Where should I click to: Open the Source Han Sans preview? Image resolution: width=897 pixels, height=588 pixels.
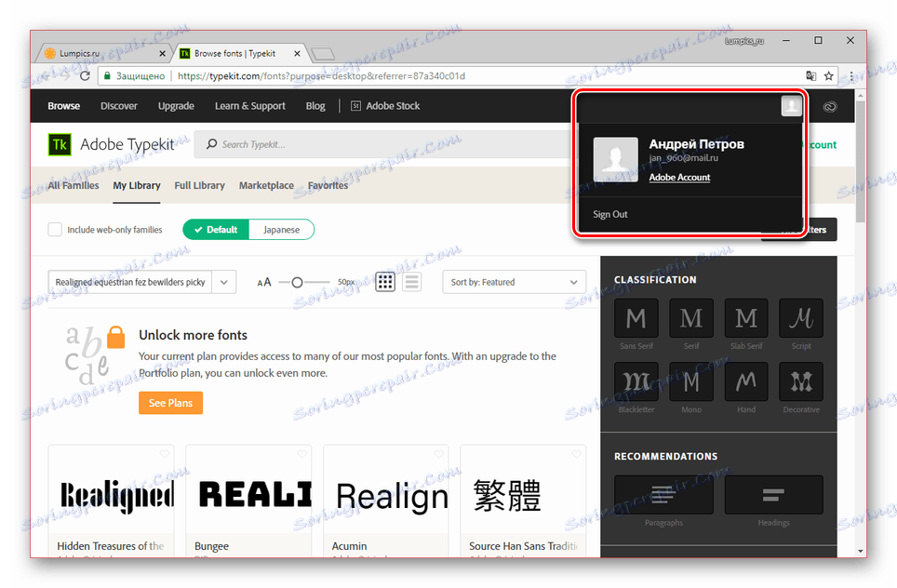523,495
